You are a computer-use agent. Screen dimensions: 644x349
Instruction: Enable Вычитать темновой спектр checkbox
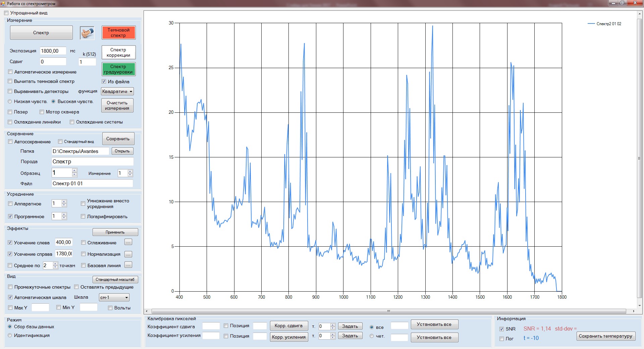tap(10, 81)
